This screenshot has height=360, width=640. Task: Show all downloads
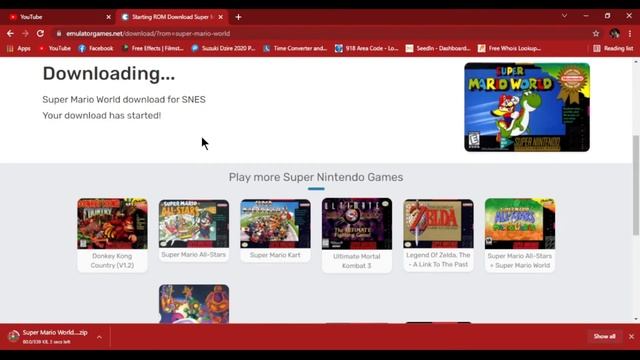[604, 336]
